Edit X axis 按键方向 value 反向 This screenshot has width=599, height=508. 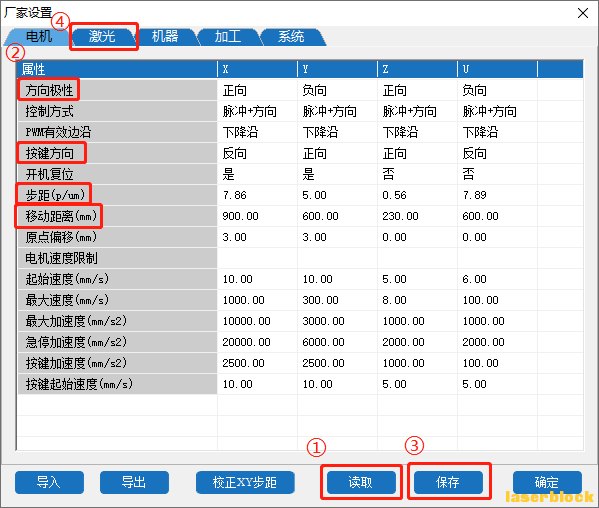pyautogui.click(x=257, y=153)
